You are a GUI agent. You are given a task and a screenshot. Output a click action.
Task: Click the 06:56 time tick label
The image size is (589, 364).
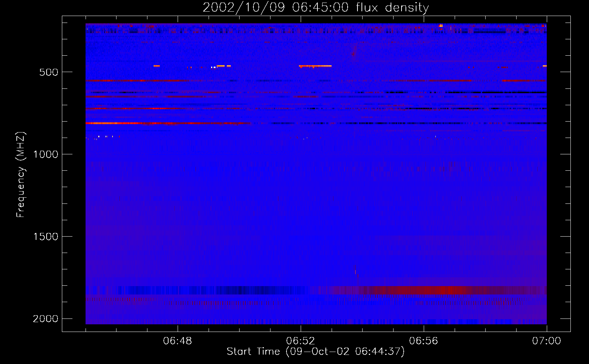424,341
